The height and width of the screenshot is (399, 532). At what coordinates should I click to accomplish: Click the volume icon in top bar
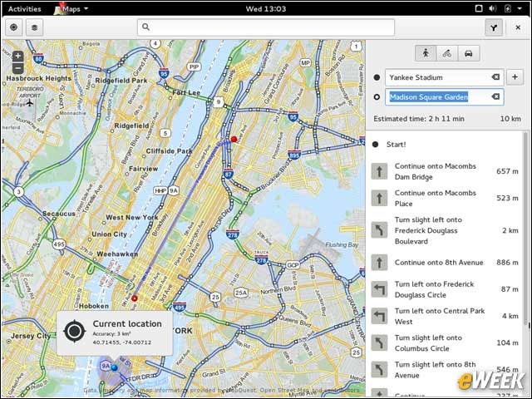coord(493,8)
